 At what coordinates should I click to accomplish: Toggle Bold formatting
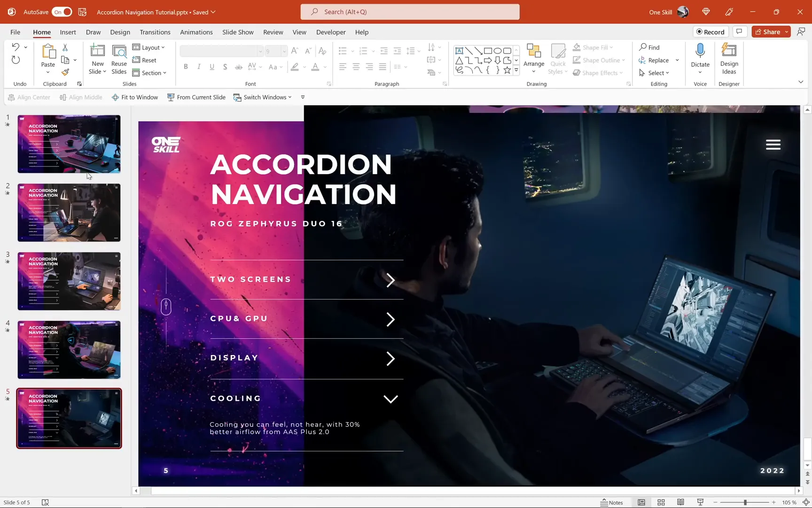pos(186,67)
